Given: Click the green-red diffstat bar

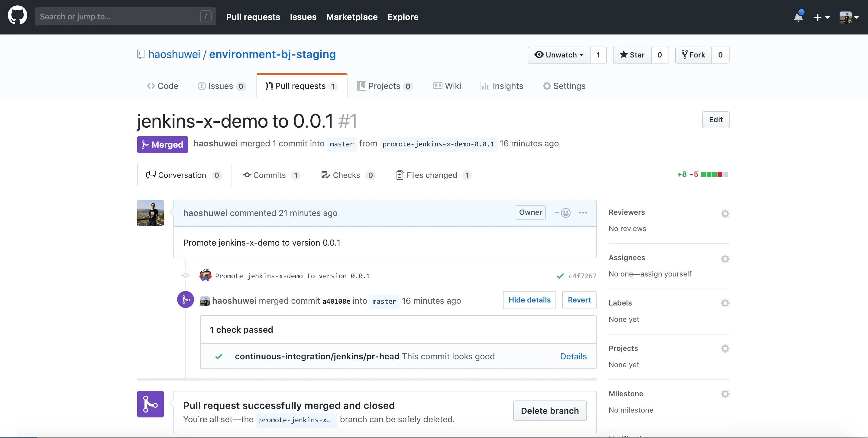Looking at the screenshot, I should click(x=714, y=174).
